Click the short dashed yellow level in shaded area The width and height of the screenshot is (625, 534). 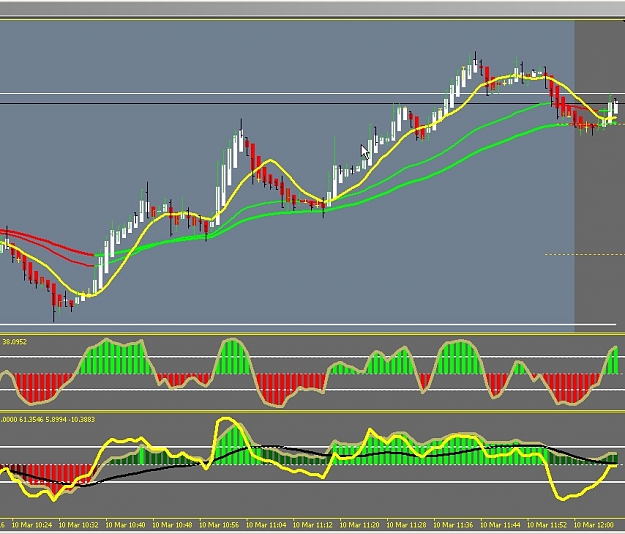coord(585,254)
